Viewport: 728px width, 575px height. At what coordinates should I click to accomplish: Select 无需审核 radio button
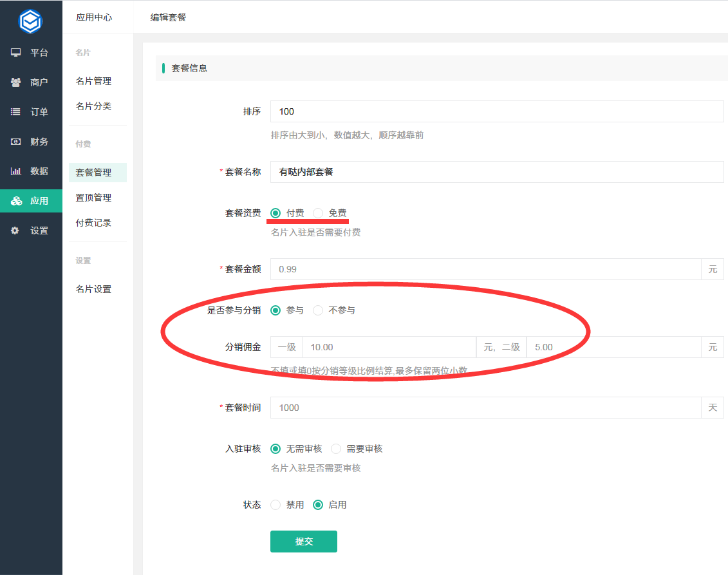pos(275,449)
